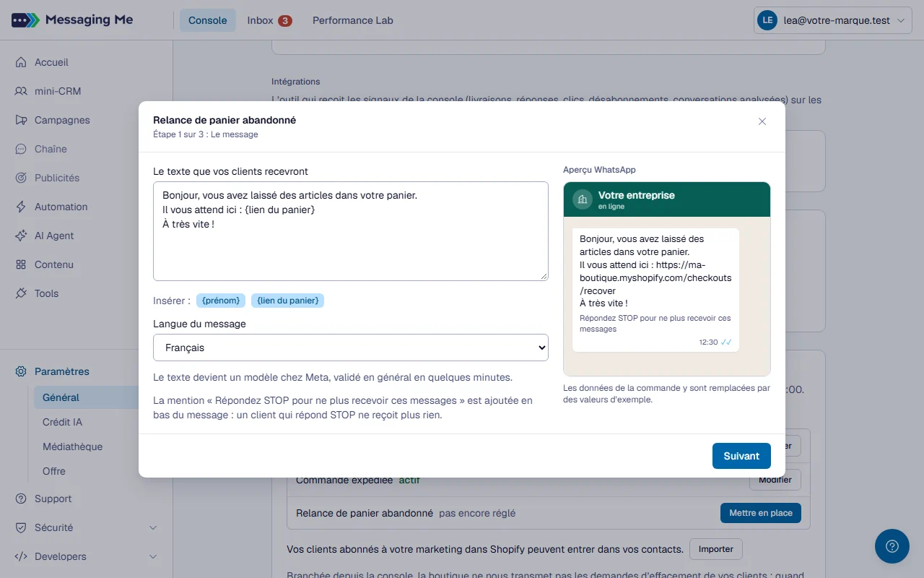Image resolution: width=924 pixels, height=578 pixels.
Task: Click the Publicités target icon
Action: [x=21, y=178]
